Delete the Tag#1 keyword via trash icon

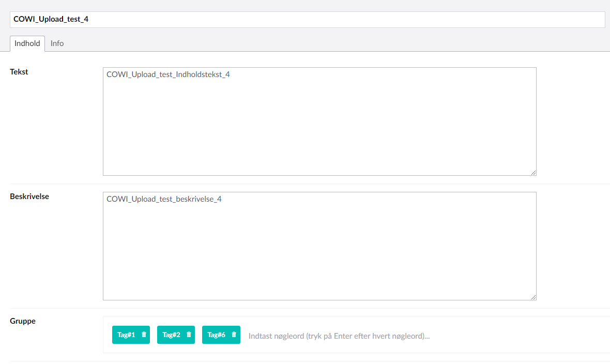[x=144, y=335]
